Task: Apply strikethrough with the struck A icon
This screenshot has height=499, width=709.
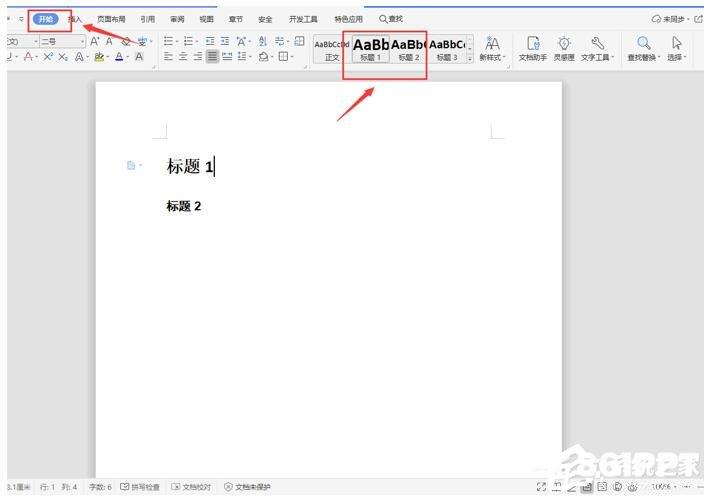Action: pos(28,57)
